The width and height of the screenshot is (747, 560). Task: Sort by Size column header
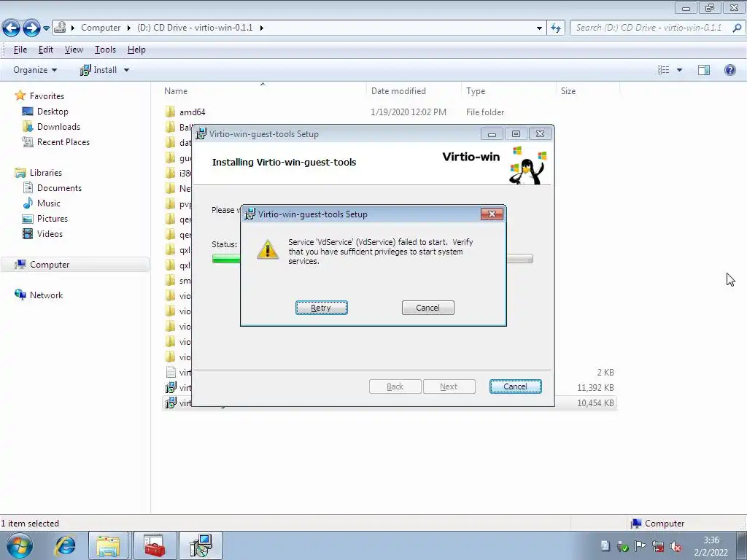pyautogui.click(x=568, y=91)
